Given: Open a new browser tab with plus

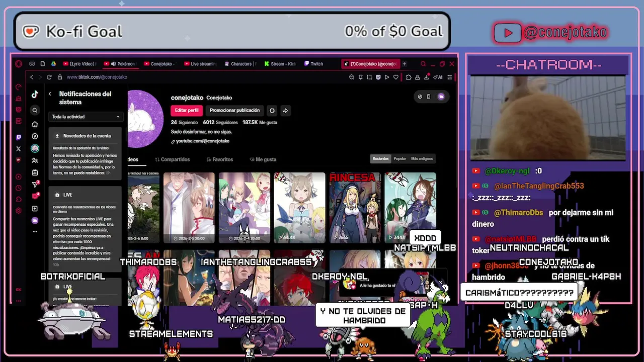Looking at the screenshot, I should tap(405, 64).
